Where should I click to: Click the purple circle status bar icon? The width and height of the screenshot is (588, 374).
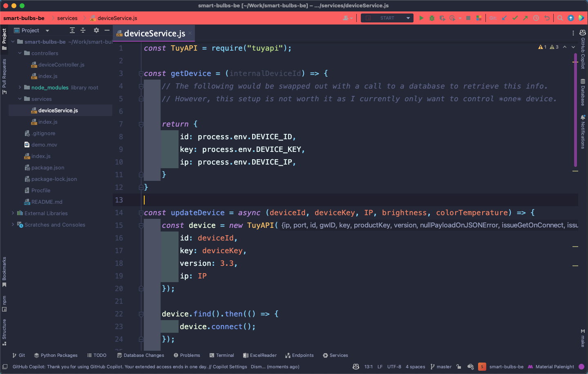(581, 367)
